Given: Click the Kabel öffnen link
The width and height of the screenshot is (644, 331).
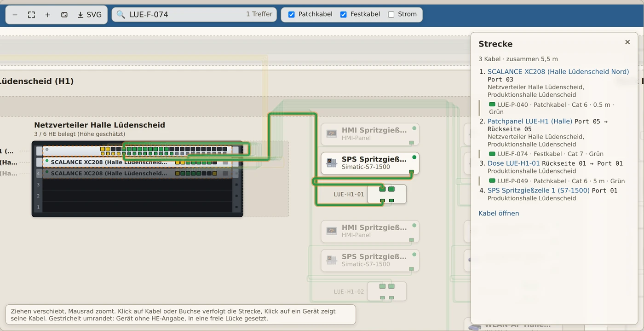Looking at the screenshot, I should pyautogui.click(x=499, y=214).
